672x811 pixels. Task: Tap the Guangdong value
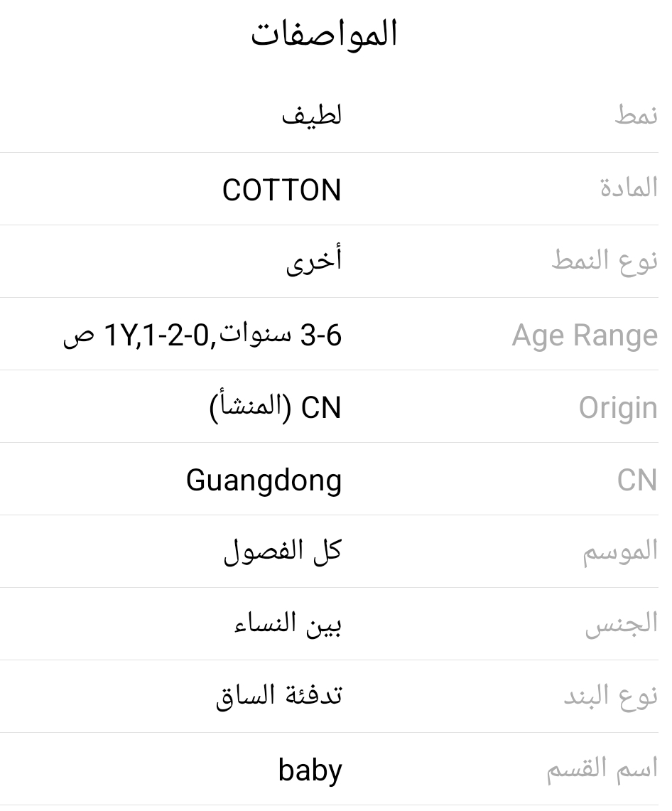tap(264, 481)
